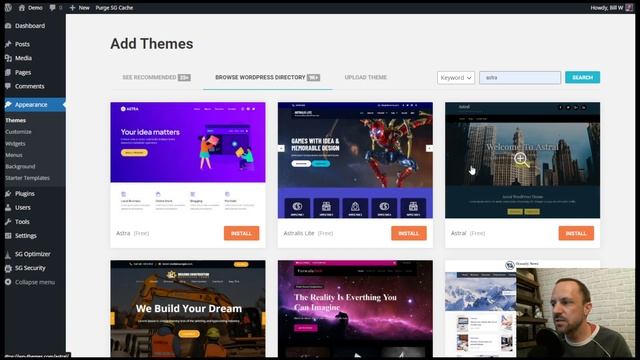Screen dimensions: 640x360
Task: Click the Collapse menu arrow icon
Action: point(8,282)
